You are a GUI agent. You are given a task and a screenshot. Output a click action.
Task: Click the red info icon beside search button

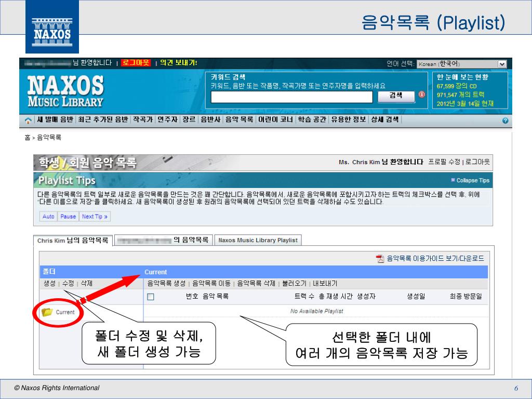(x=422, y=95)
